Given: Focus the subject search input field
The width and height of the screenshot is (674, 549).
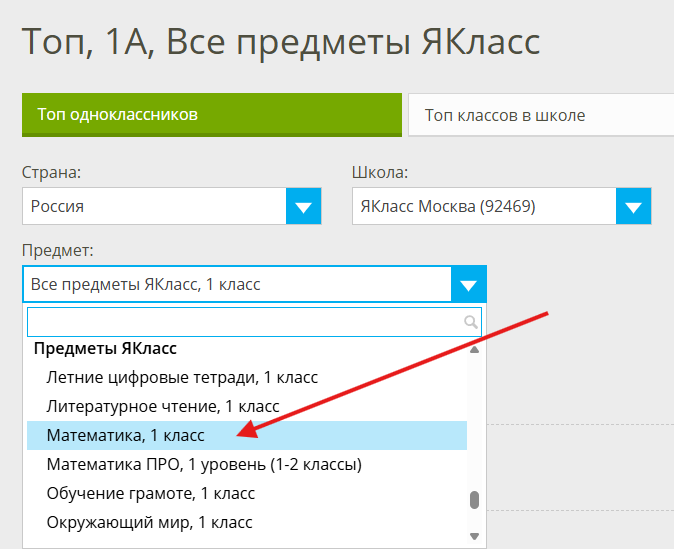Looking at the screenshot, I should (254, 322).
